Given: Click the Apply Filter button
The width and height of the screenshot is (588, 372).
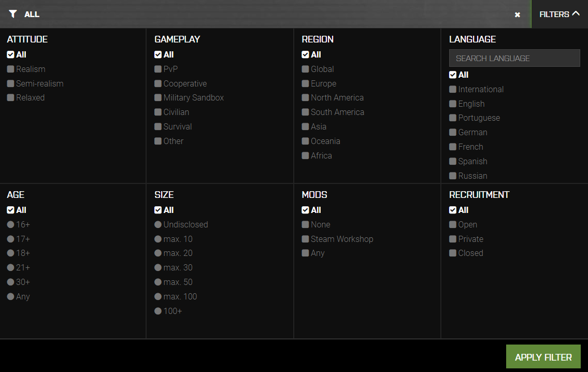Looking at the screenshot, I should tap(543, 357).
